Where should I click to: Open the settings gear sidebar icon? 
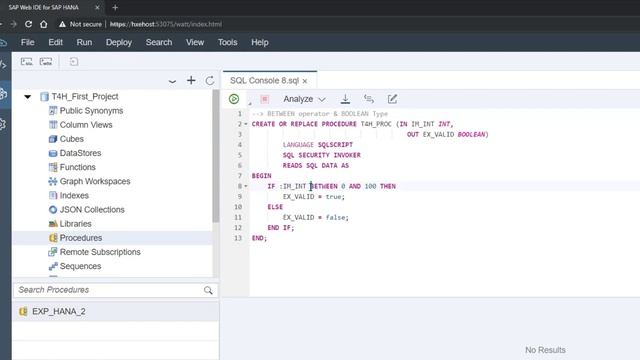coord(3,124)
